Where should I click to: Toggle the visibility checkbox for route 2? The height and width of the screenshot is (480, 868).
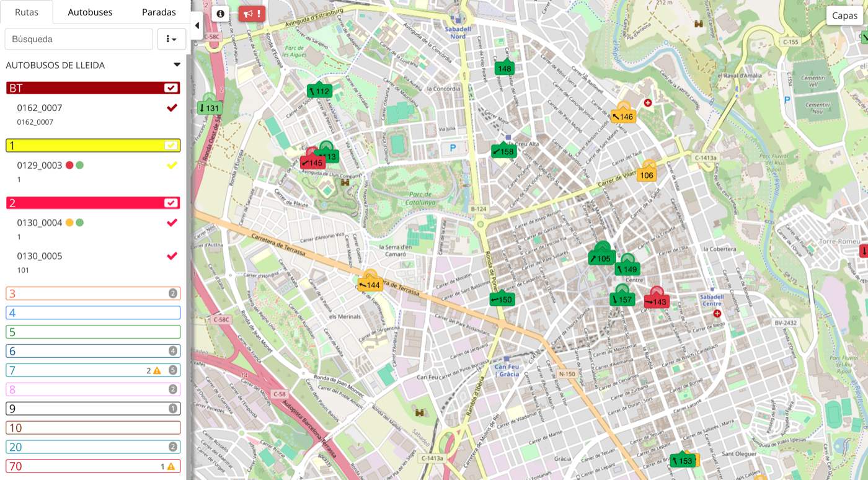tap(172, 202)
